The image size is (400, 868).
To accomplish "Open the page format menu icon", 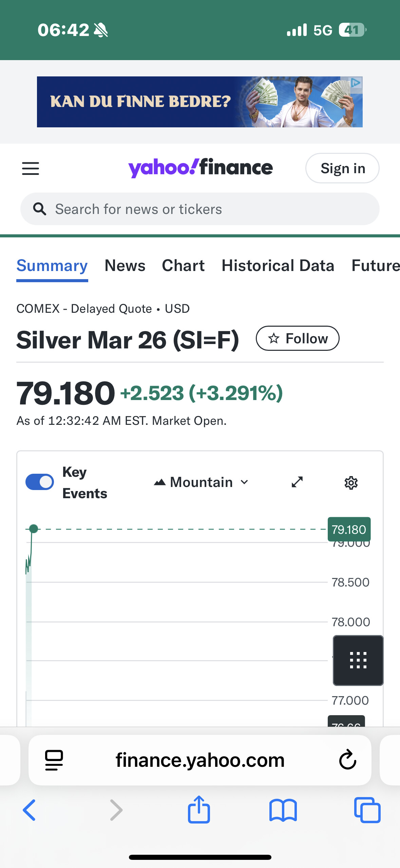I will pos(54,760).
